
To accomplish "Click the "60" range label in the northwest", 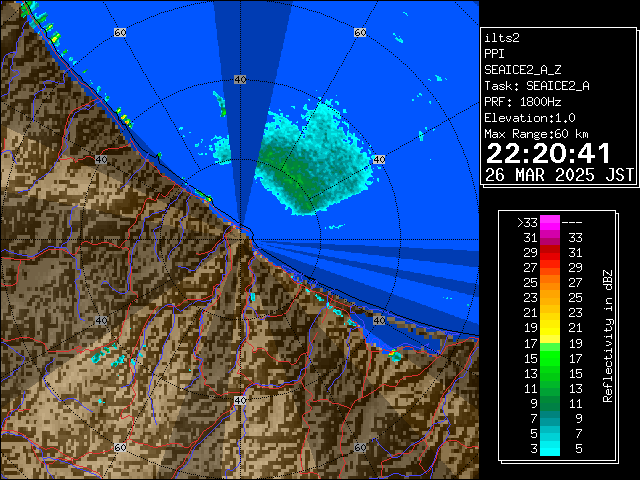I will tap(120, 32).
